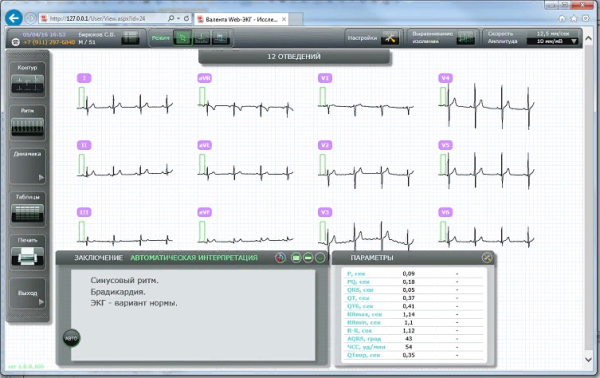Open browser favorites star icon
Viewport: 600px width, 378px height.
[574, 18]
